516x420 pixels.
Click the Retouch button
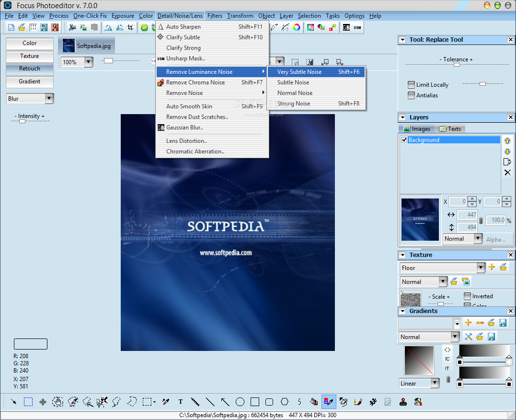click(30, 69)
